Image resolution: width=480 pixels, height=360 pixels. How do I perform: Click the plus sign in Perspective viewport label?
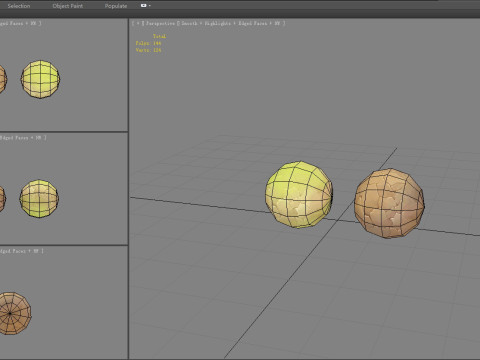click(x=138, y=23)
